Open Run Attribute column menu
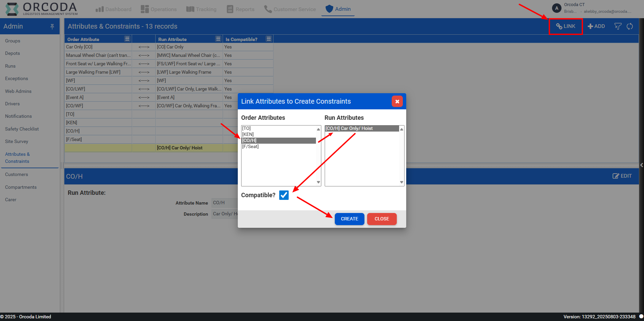Viewport: 644px width, 321px height. pos(218,39)
